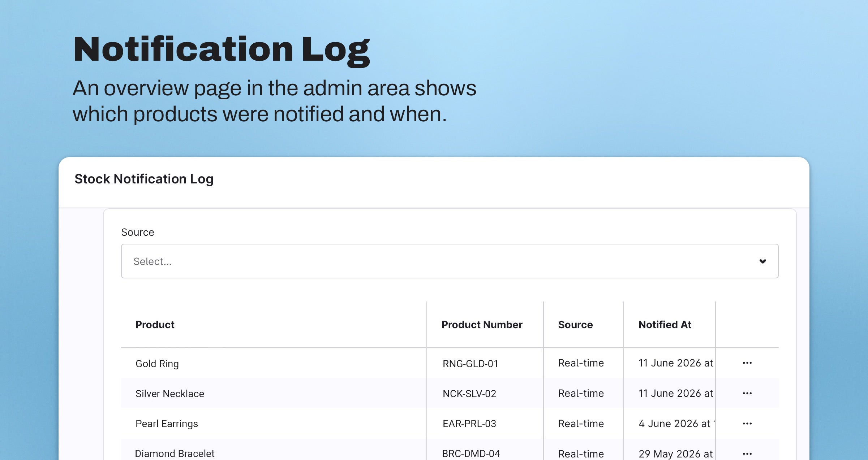Click the Silver Necklace row's 11 June 2026 date
The height and width of the screenshot is (460, 868).
pyautogui.click(x=675, y=393)
